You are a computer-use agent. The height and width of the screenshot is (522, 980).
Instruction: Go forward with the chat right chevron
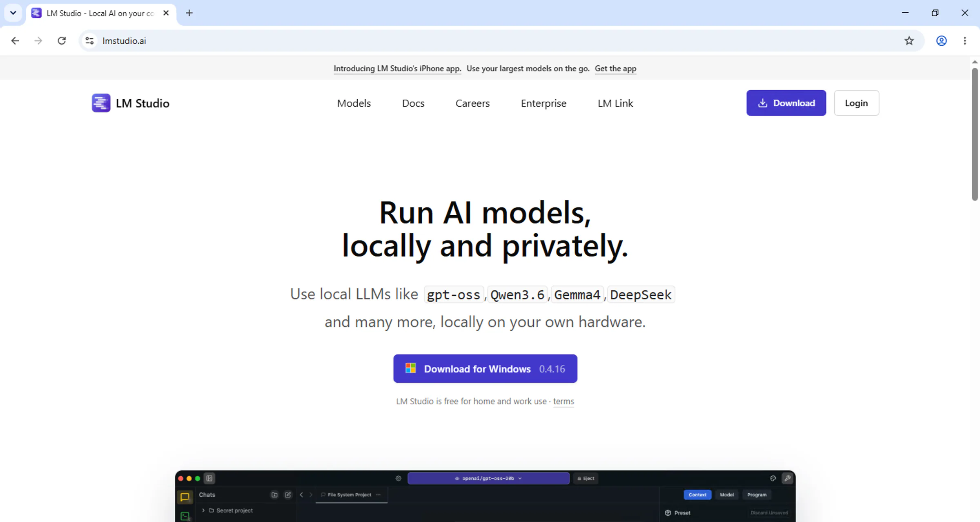pos(311,495)
